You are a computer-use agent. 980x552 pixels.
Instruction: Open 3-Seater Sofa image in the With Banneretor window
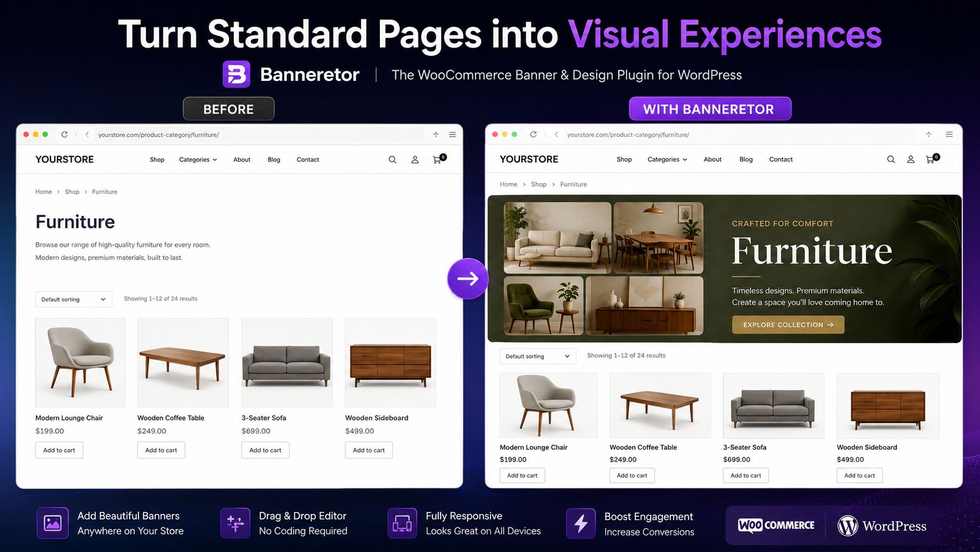(774, 406)
